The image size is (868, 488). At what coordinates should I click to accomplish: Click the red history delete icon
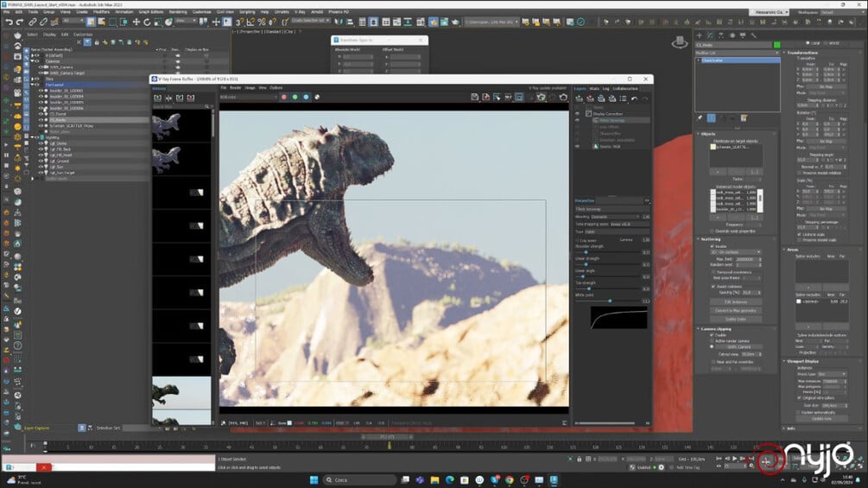click(191, 98)
